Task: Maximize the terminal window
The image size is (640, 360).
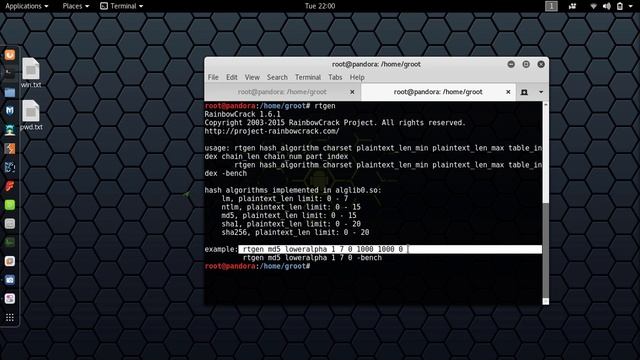Action: click(x=526, y=64)
